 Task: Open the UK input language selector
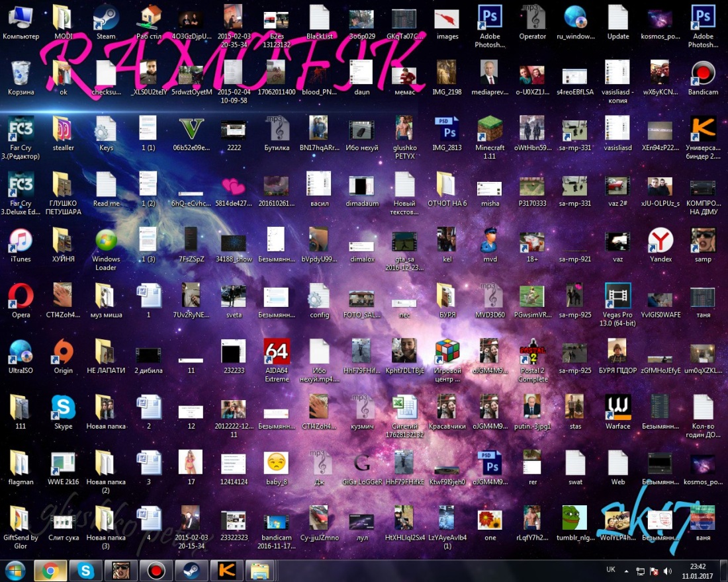point(611,569)
